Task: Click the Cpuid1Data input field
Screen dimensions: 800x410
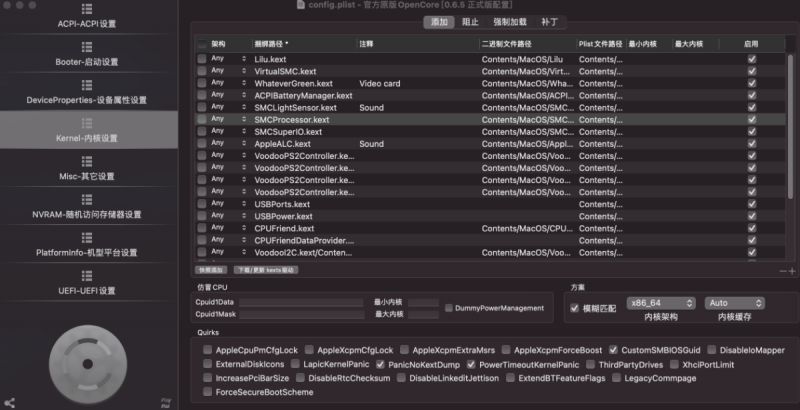Action: click(x=301, y=302)
